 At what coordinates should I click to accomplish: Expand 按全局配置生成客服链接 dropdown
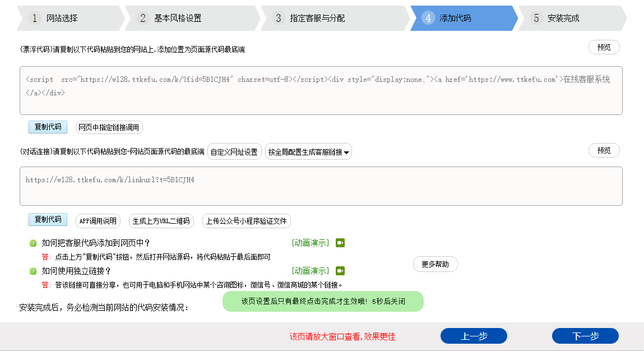click(308, 151)
